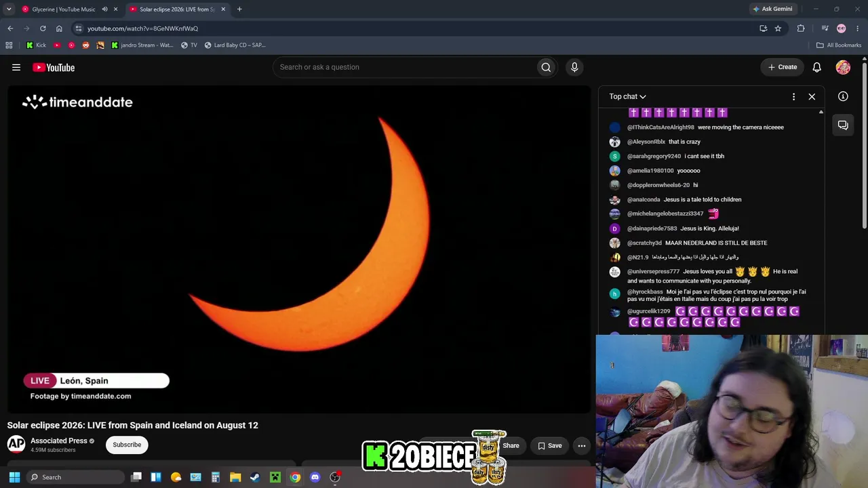The width and height of the screenshot is (868, 488).
Task: Open the YouTube bookmark icon
Action: 57,45
